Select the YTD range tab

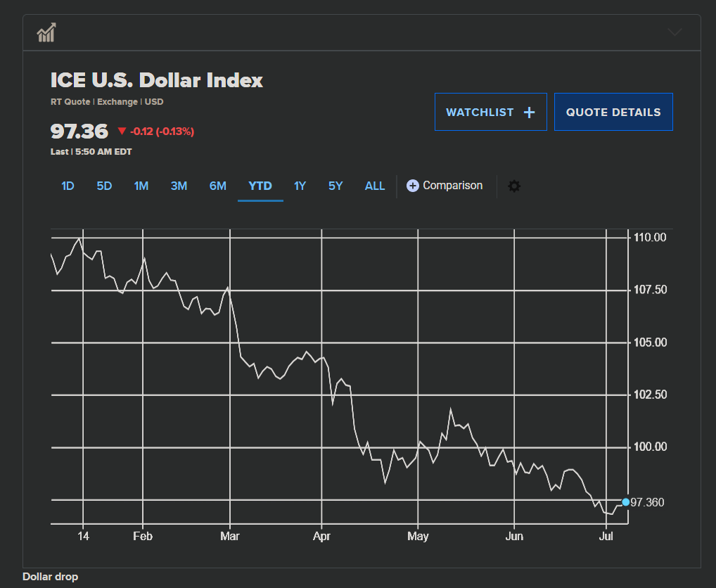[260, 186]
